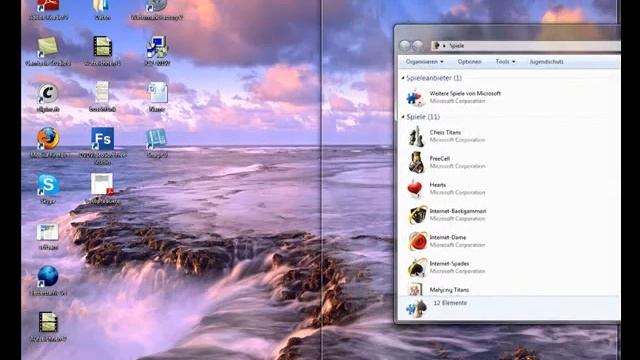Select the film-strip video file beside the sticky note
The height and width of the screenshot is (360, 640).
point(102,47)
